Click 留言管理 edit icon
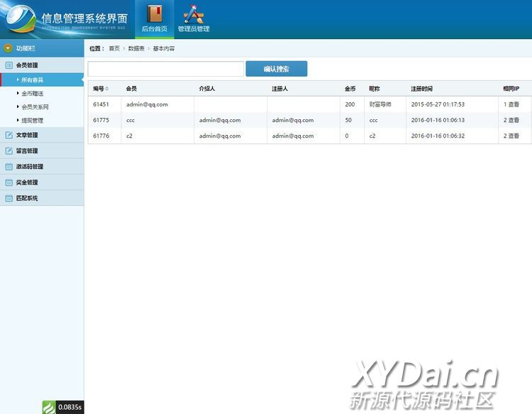This screenshot has height=414, width=532. click(x=9, y=151)
